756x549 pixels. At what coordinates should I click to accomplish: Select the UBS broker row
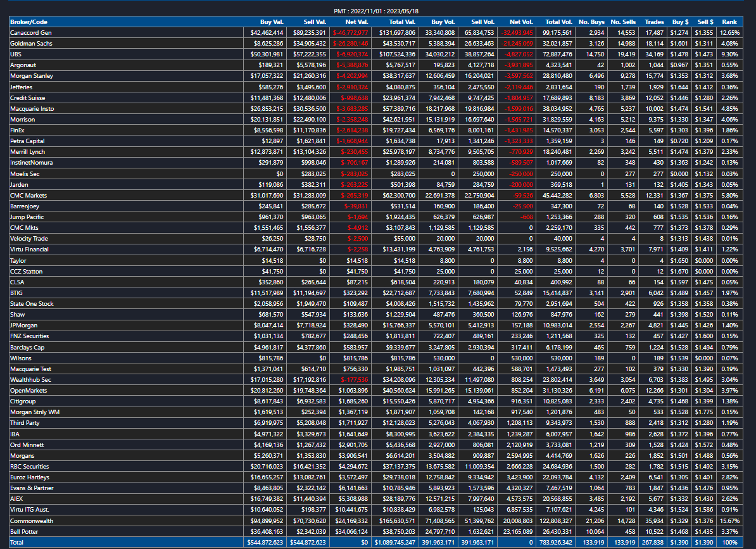pos(376,54)
